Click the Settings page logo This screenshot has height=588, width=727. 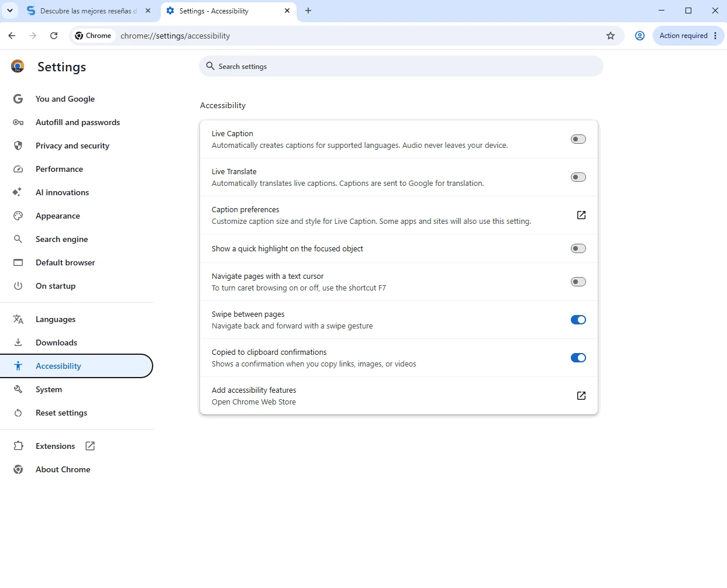(x=18, y=66)
